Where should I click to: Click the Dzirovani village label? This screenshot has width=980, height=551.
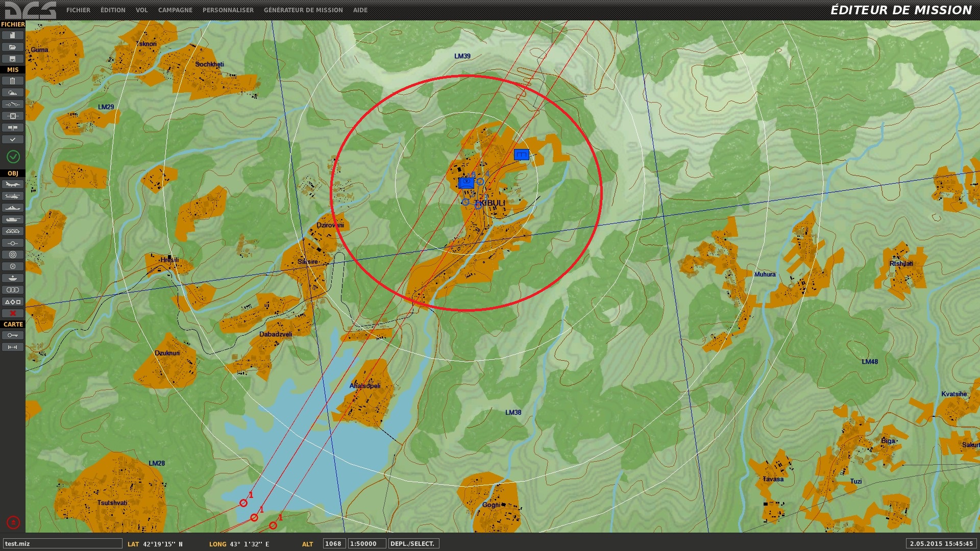(x=330, y=225)
